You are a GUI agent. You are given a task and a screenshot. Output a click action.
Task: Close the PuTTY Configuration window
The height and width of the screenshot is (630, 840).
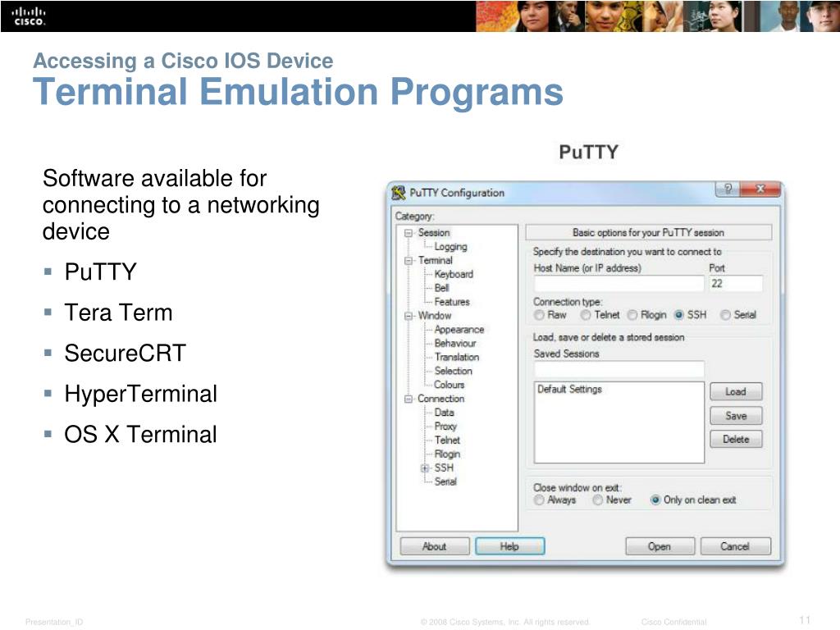(x=760, y=189)
